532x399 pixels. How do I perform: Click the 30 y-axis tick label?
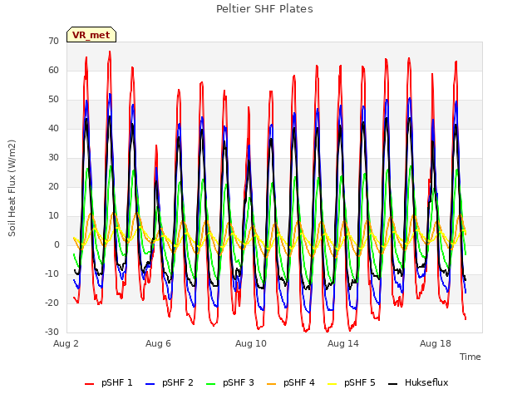tap(53, 157)
